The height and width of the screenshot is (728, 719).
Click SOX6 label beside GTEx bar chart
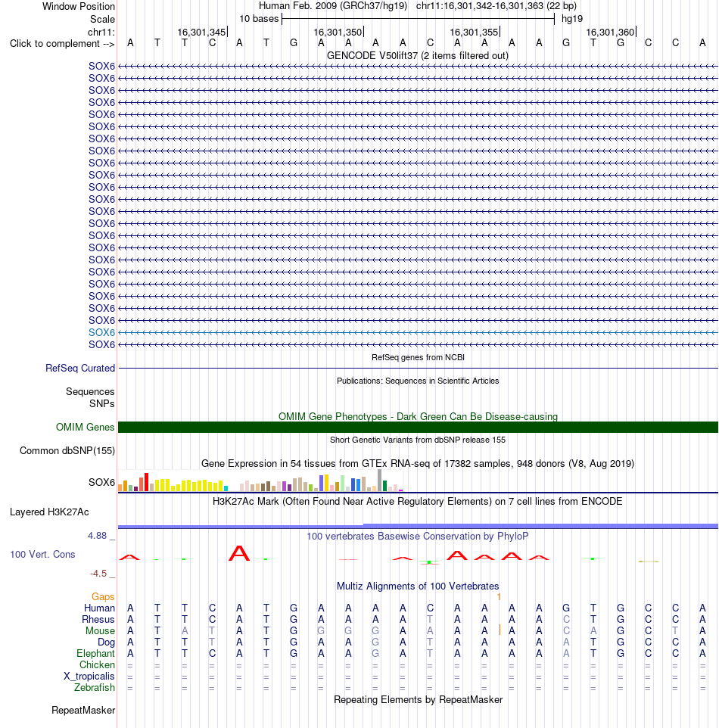[101, 482]
